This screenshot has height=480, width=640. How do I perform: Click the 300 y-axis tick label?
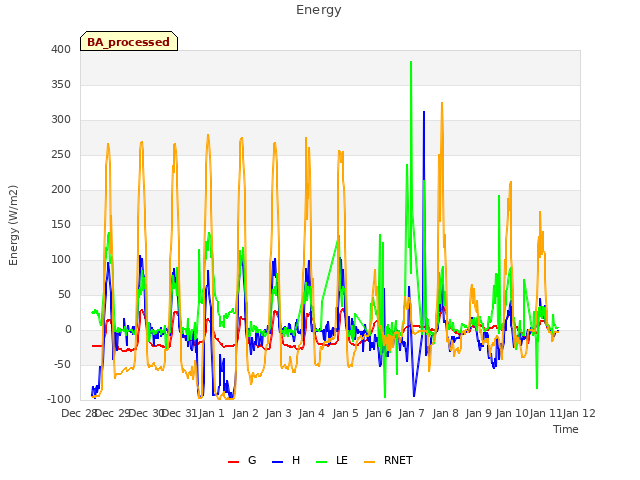tap(61, 120)
